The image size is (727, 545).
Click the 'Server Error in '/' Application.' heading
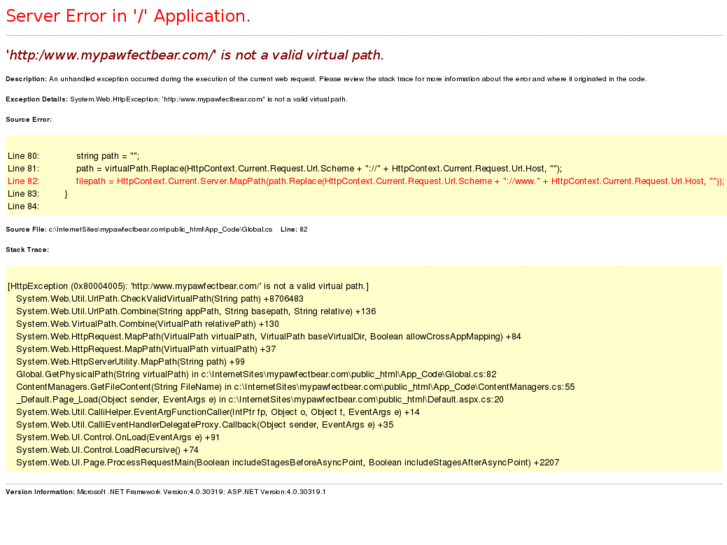128,16
